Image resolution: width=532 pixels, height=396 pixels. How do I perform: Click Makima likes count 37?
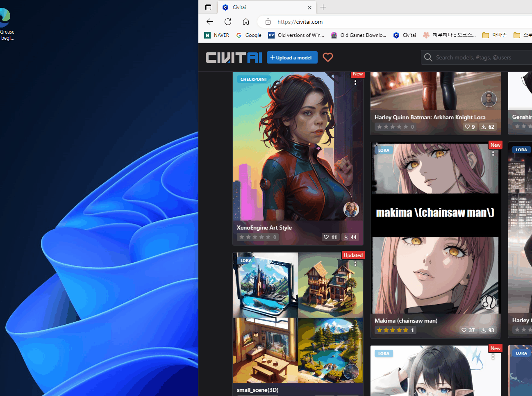click(468, 330)
